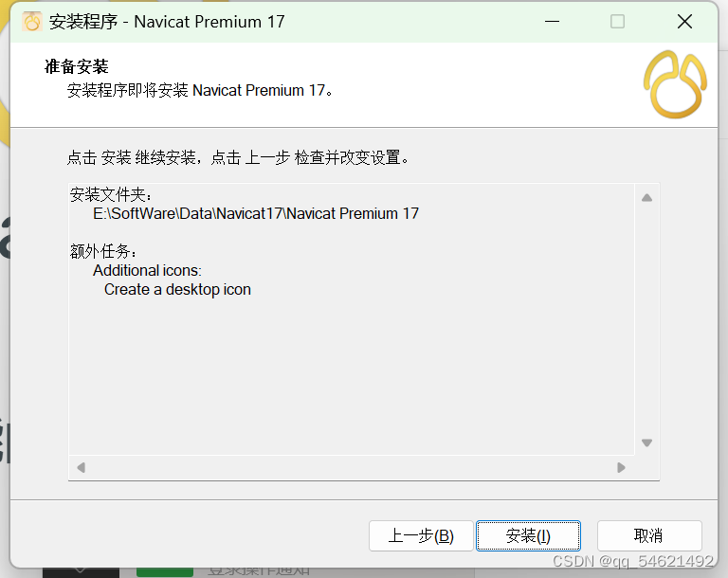Screen dimensions: 728x578
Task: Click the 准备安装 heading
Action: 77,66
